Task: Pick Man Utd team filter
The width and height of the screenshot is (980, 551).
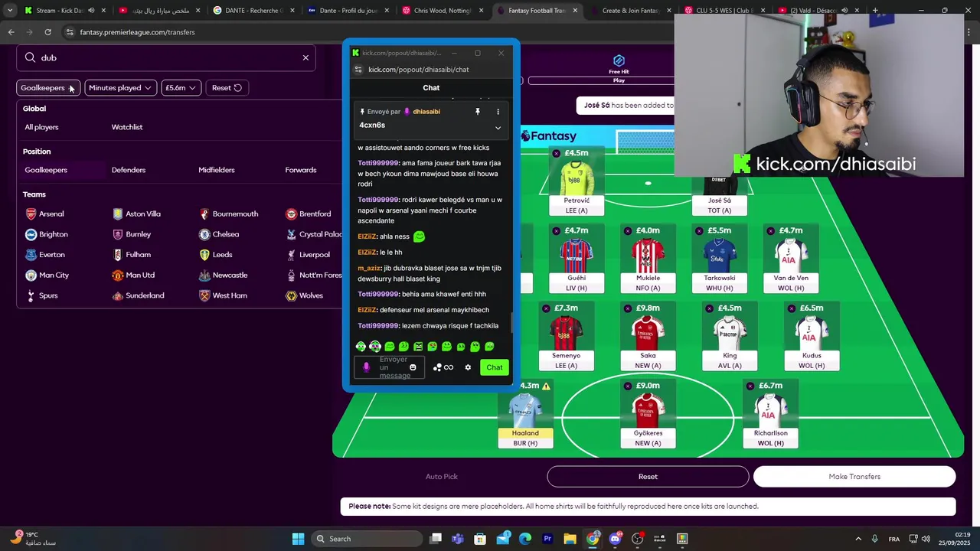Action: pyautogui.click(x=133, y=275)
